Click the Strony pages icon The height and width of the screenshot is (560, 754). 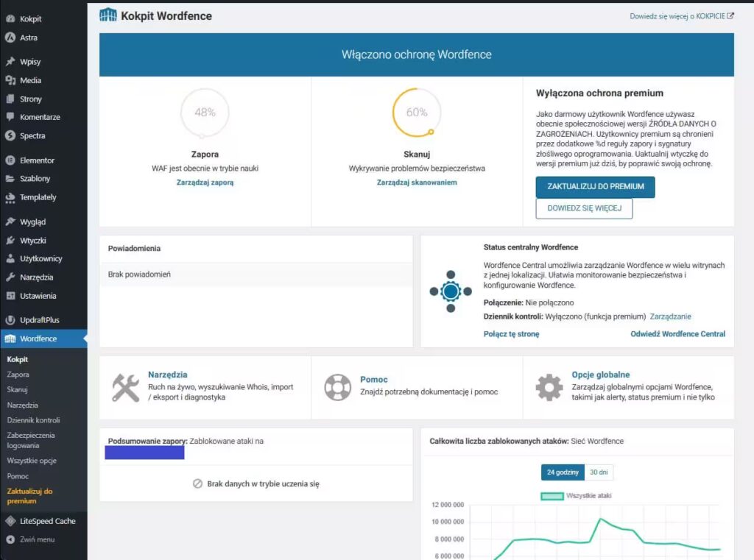[x=10, y=99]
